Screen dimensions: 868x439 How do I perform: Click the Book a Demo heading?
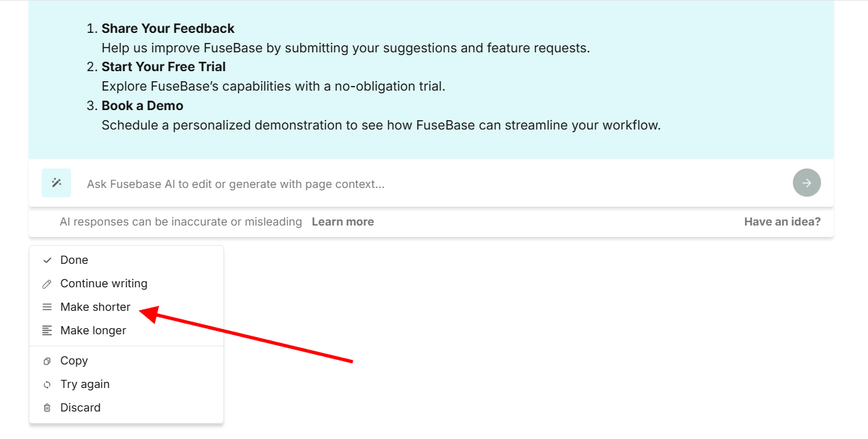click(x=142, y=106)
